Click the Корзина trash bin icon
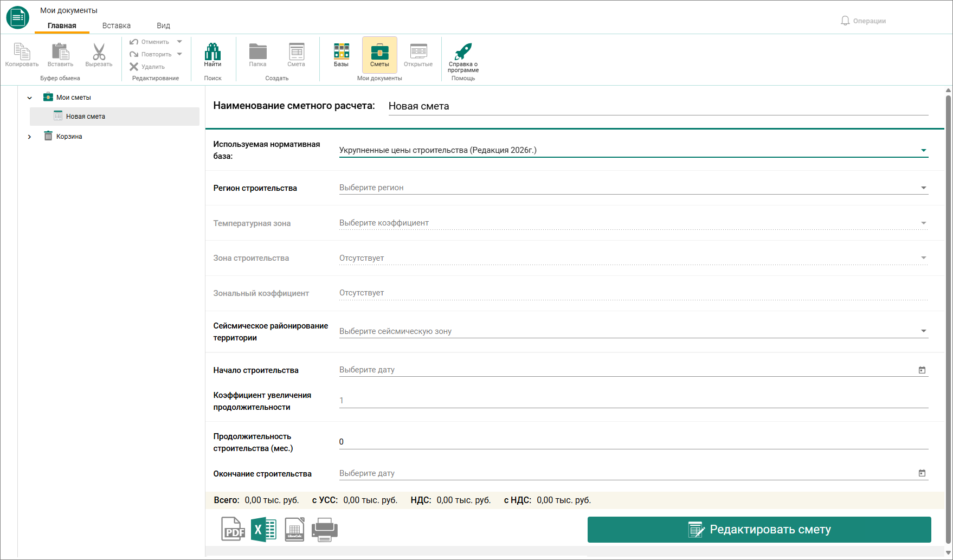Screen dimensions: 953x560 pos(48,136)
